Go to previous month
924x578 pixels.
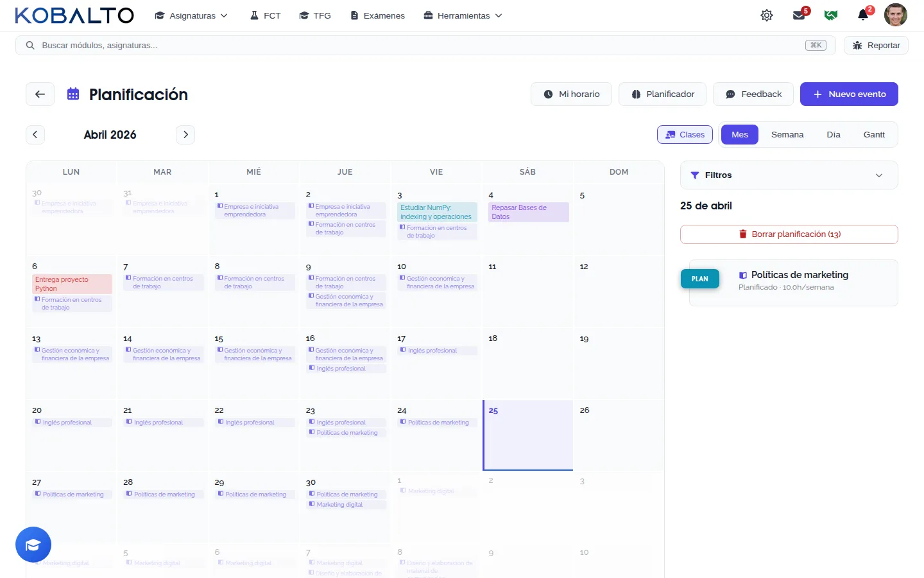tap(35, 134)
